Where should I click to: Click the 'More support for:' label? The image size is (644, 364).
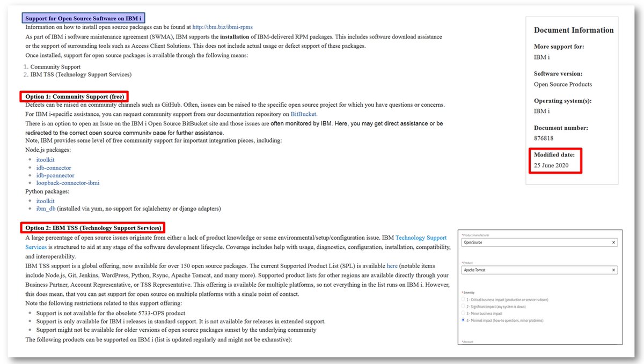coord(559,47)
